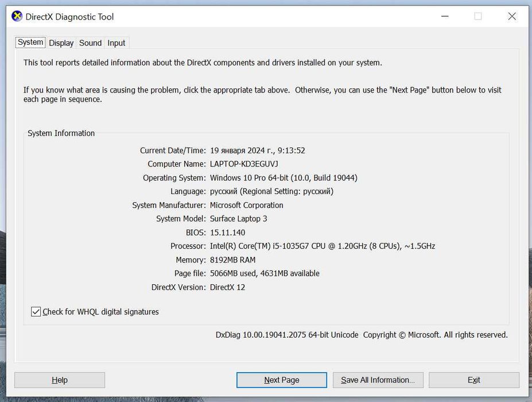This screenshot has width=532, height=402.
Task: Click the Windows 10 Pro 64-bit value
Action: pyautogui.click(x=284, y=178)
